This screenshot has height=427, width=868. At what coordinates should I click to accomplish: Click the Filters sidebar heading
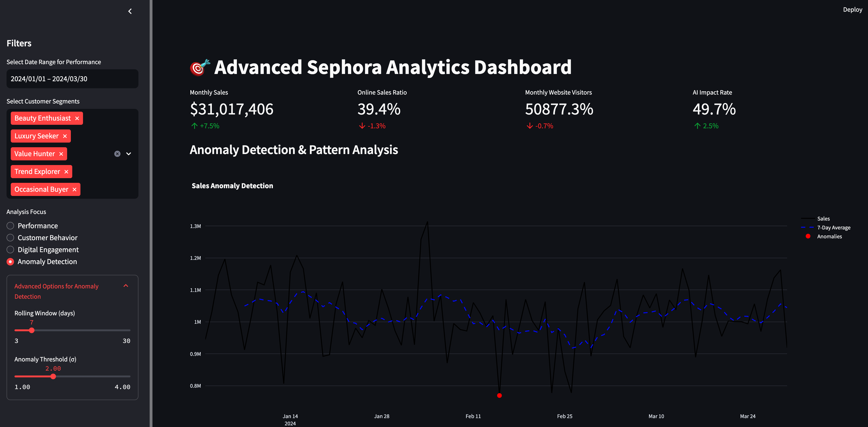click(x=19, y=44)
